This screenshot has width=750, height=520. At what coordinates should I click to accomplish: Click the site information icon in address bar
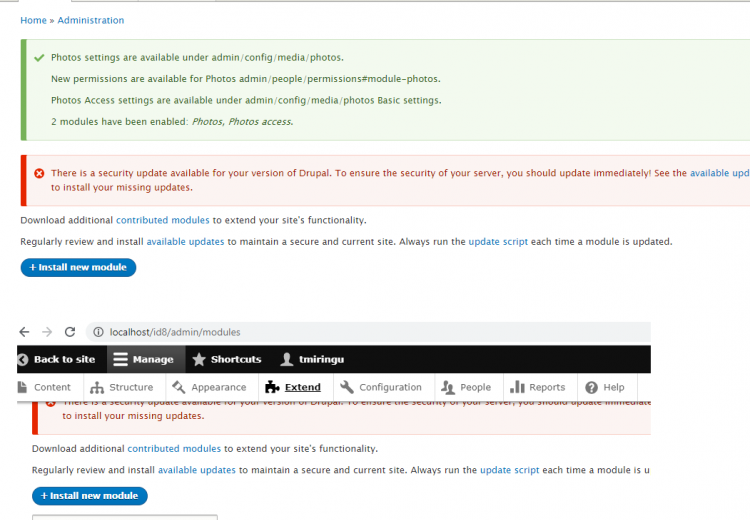click(97, 332)
